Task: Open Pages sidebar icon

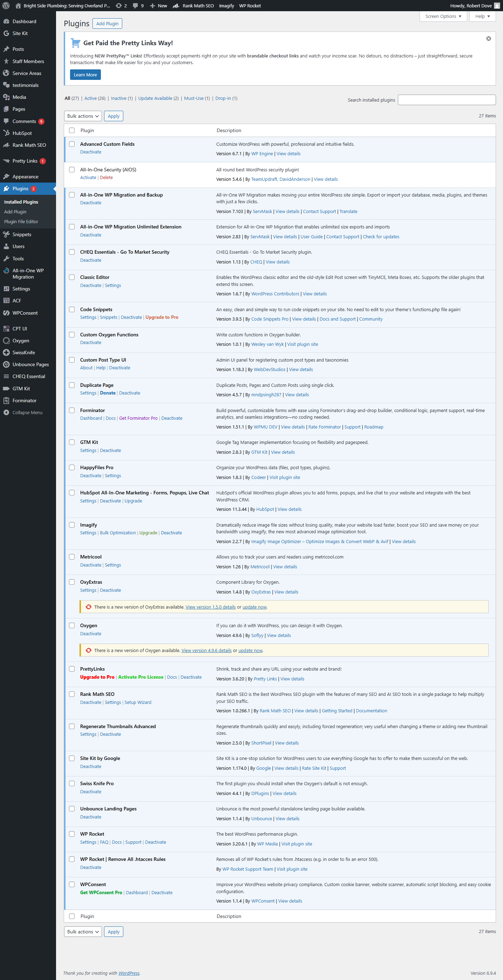Action: tap(6, 109)
